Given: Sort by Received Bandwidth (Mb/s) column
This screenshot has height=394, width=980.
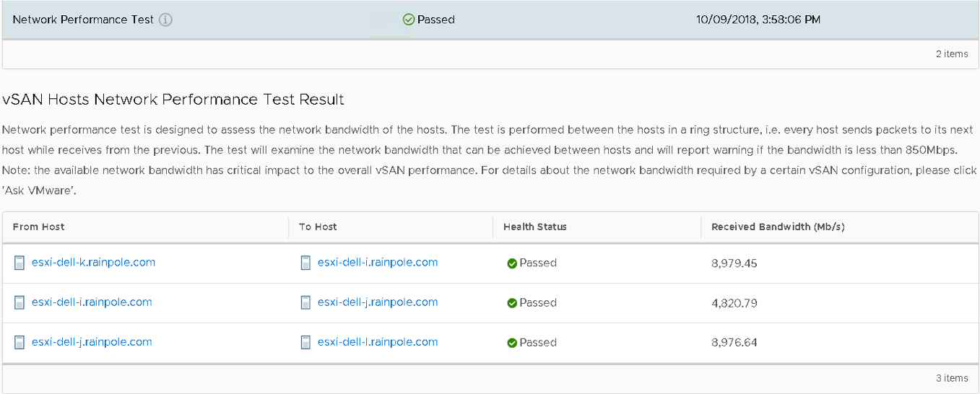Looking at the screenshot, I should point(778,227).
